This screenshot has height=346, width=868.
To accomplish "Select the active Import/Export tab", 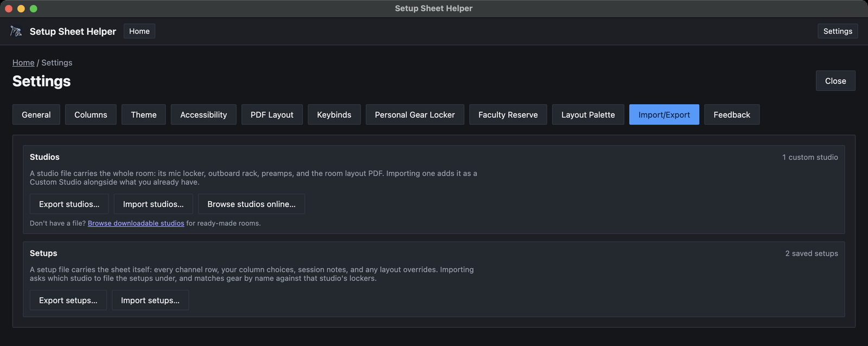I will (x=664, y=115).
